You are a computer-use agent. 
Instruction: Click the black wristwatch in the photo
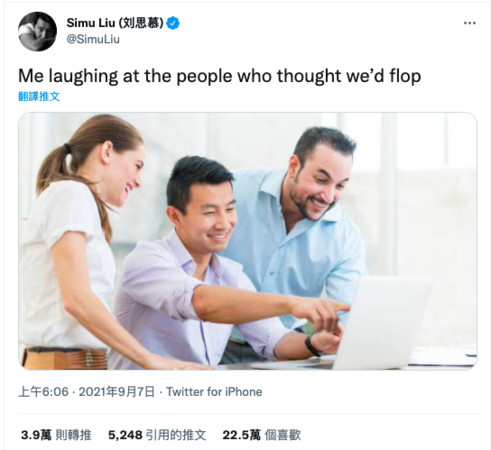tap(313, 346)
